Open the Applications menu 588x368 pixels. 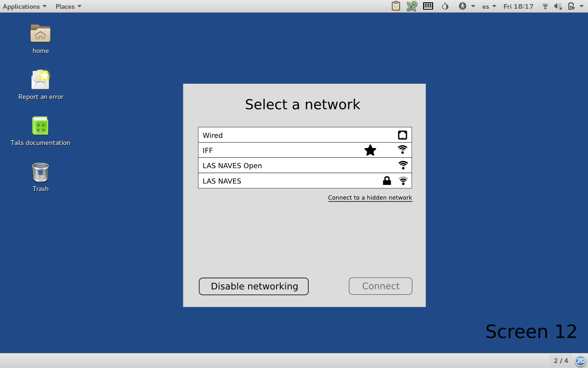click(24, 6)
